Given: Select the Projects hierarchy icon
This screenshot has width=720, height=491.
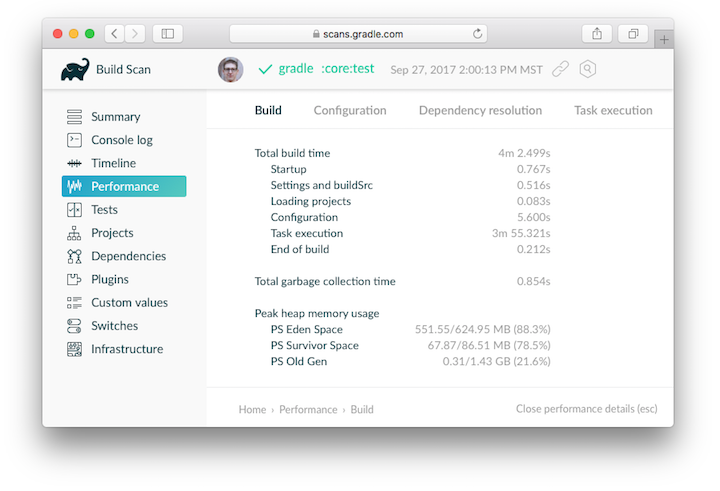Looking at the screenshot, I should pyautogui.click(x=74, y=233).
